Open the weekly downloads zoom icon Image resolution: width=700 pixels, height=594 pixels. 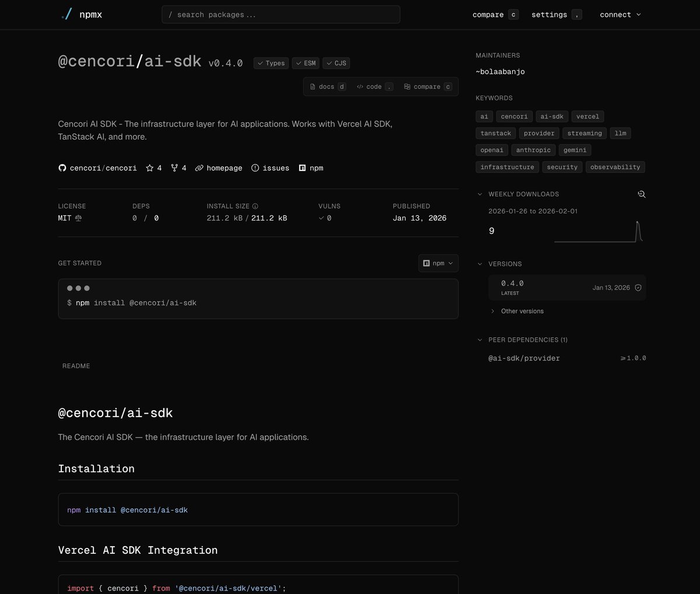(642, 194)
